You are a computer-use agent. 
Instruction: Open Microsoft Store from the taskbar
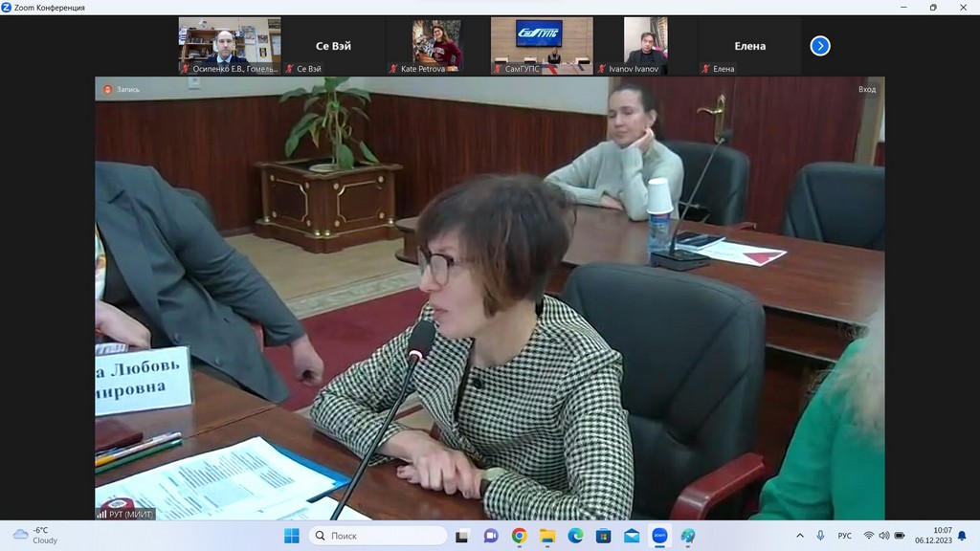[603, 536]
